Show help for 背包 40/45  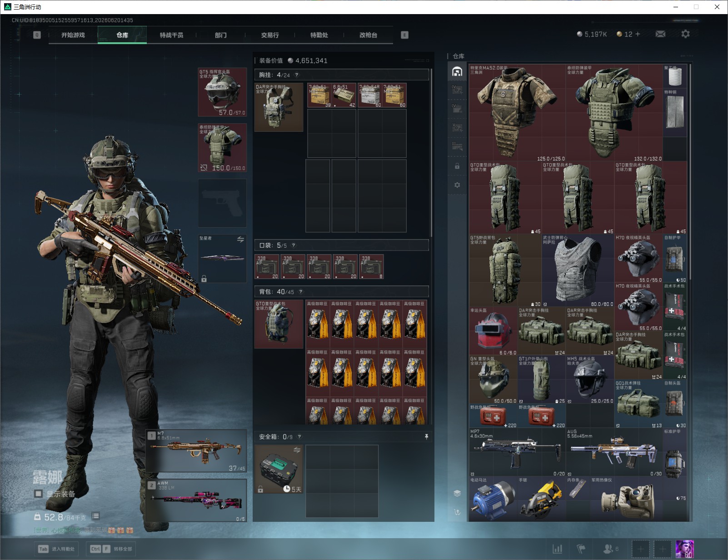click(x=300, y=292)
